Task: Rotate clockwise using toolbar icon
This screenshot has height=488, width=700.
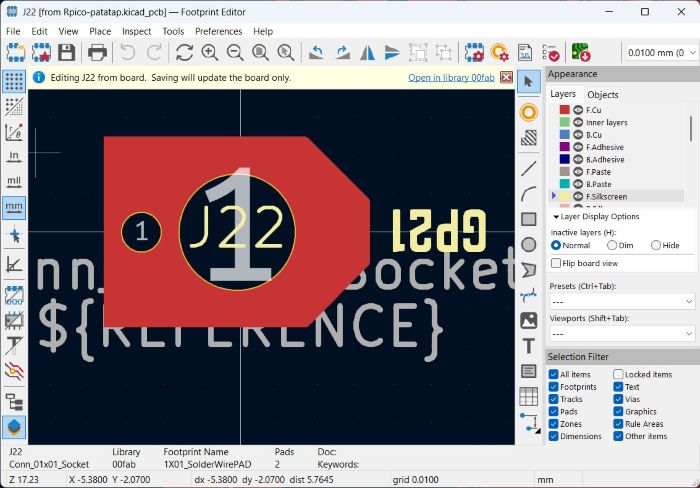Action: point(342,53)
